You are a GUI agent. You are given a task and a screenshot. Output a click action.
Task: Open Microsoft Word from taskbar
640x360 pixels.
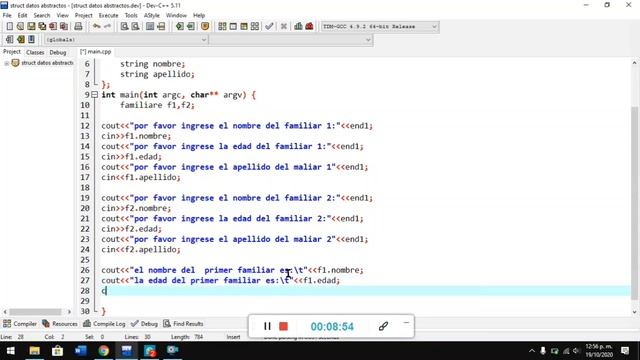pyautogui.click(x=80, y=351)
